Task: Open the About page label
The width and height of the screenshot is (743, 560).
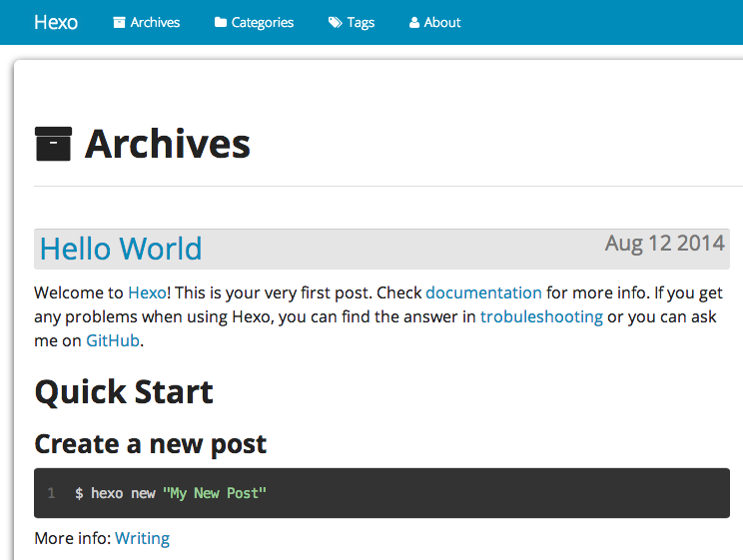Action: pyautogui.click(x=442, y=22)
